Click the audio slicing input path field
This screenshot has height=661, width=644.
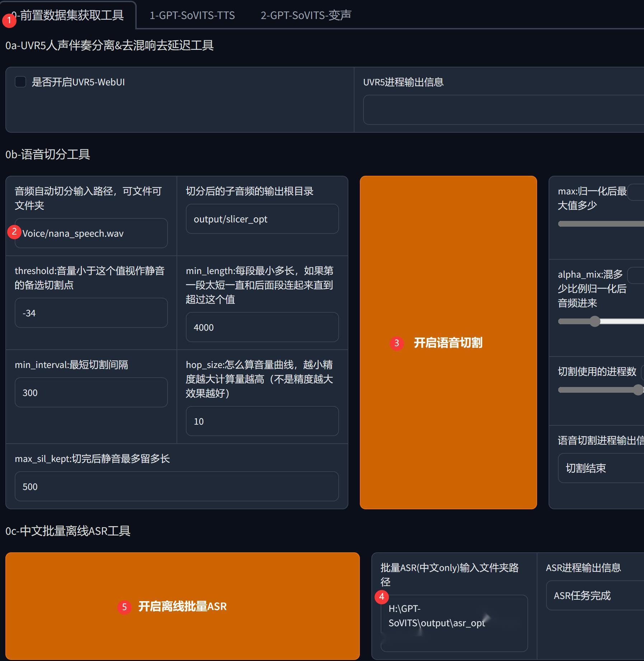point(91,233)
